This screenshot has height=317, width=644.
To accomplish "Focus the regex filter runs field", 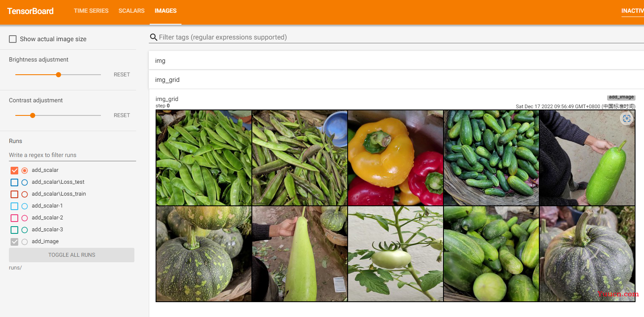I will click(72, 155).
